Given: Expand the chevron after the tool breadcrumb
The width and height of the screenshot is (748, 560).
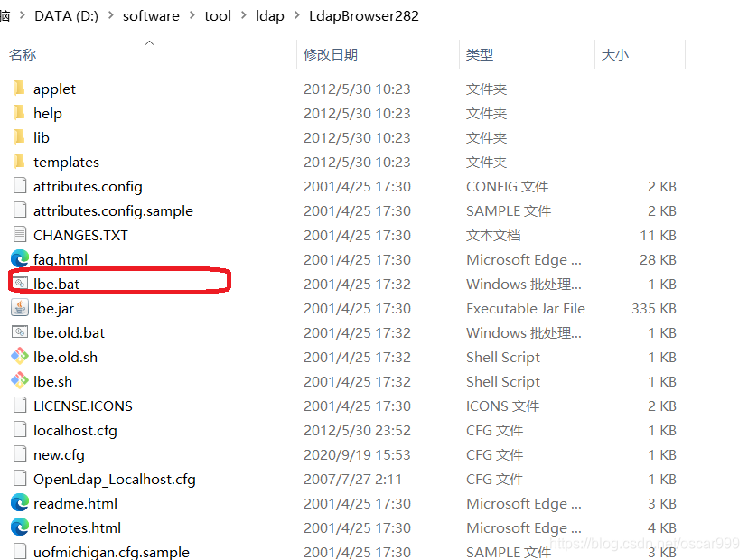Looking at the screenshot, I should (x=242, y=15).
